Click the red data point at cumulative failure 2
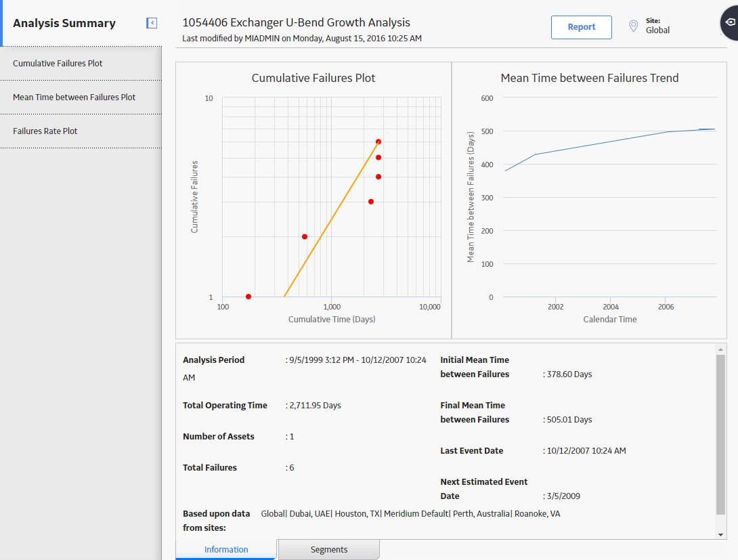 (305, 237)
